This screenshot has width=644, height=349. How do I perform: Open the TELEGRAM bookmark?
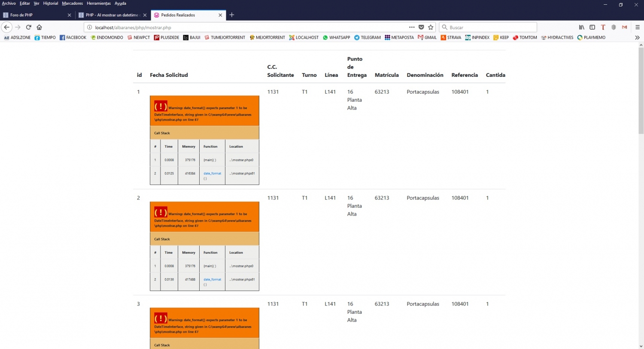click(x=368, y=37)
